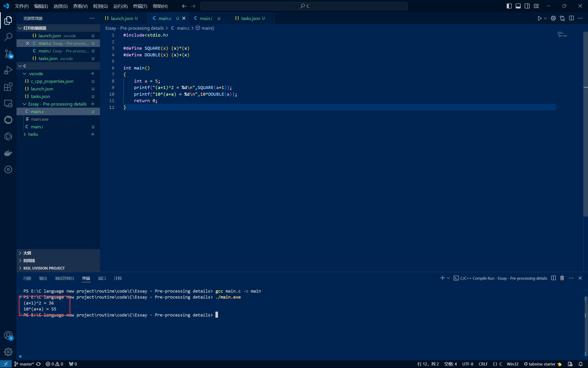Viewport: 588px width, 368px height.
Task: Open Remote Explorer view
Action: pos(8,103)
